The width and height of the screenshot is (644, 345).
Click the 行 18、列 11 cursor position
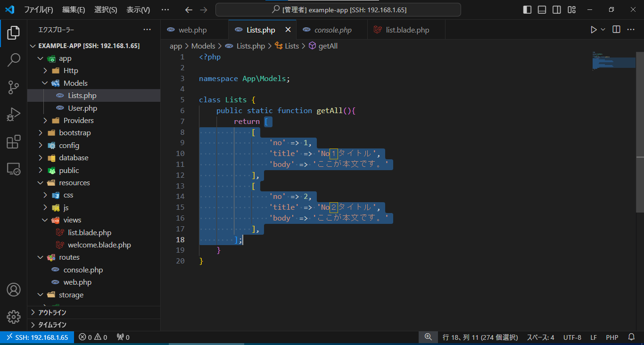tap(480, 337)
